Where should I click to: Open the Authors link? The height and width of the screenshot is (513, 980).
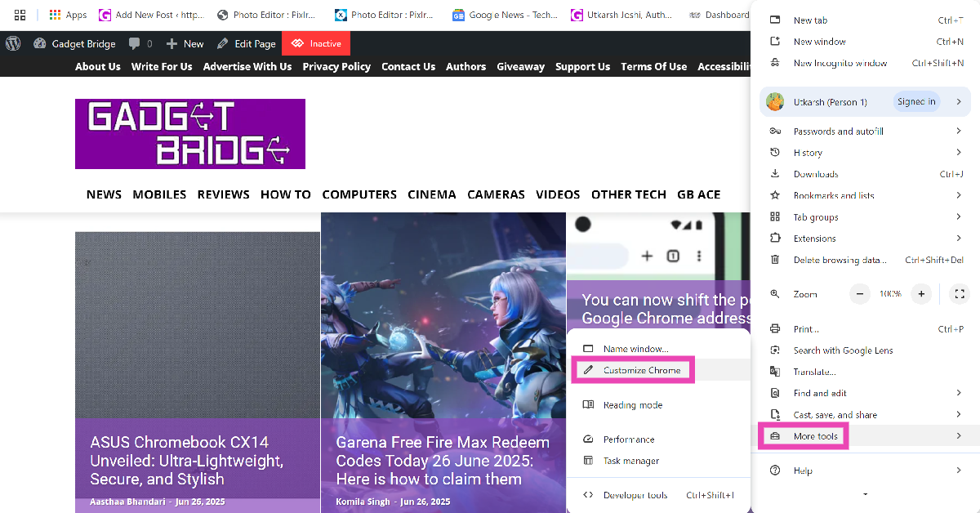click(x=466, y=67)
